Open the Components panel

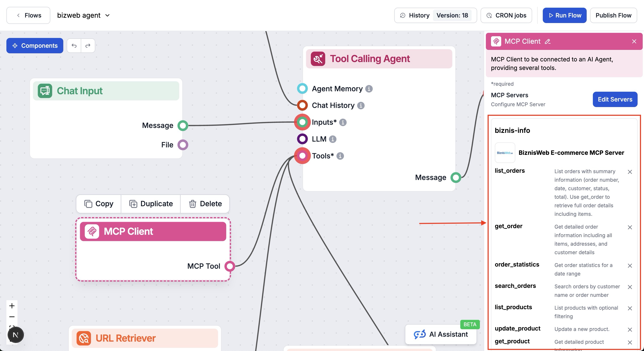(35, 46)
